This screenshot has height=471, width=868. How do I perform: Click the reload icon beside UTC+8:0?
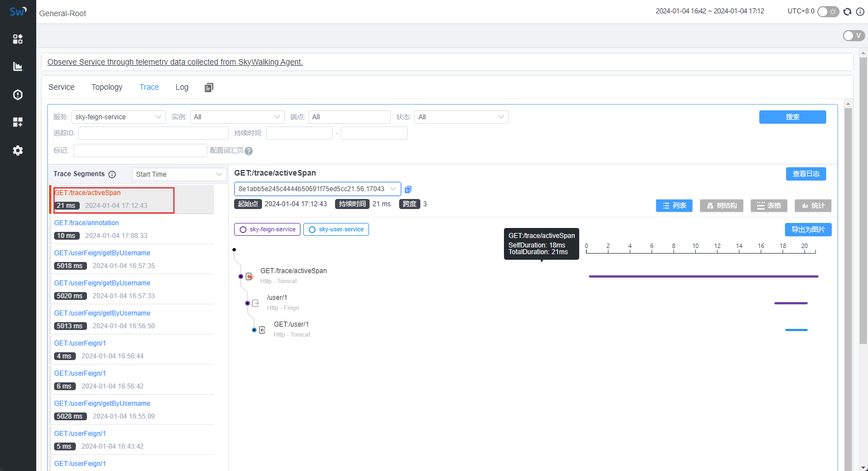point(847,12)
